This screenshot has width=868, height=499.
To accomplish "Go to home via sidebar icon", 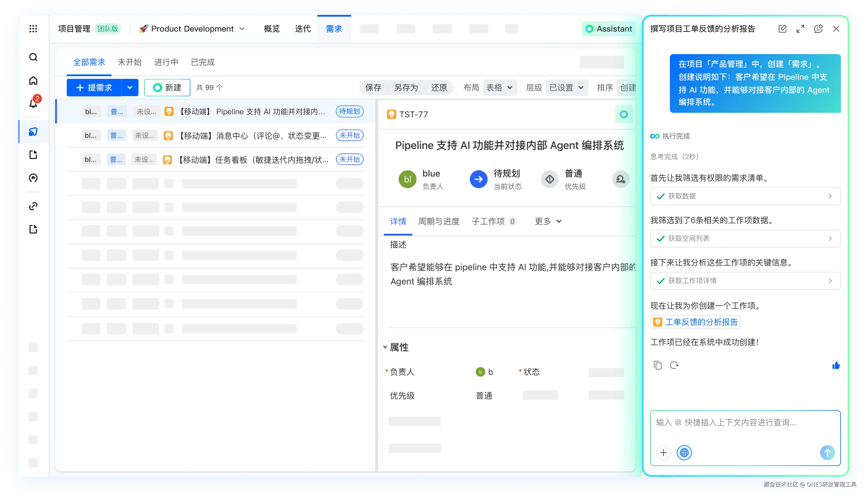I will point(33,81).
